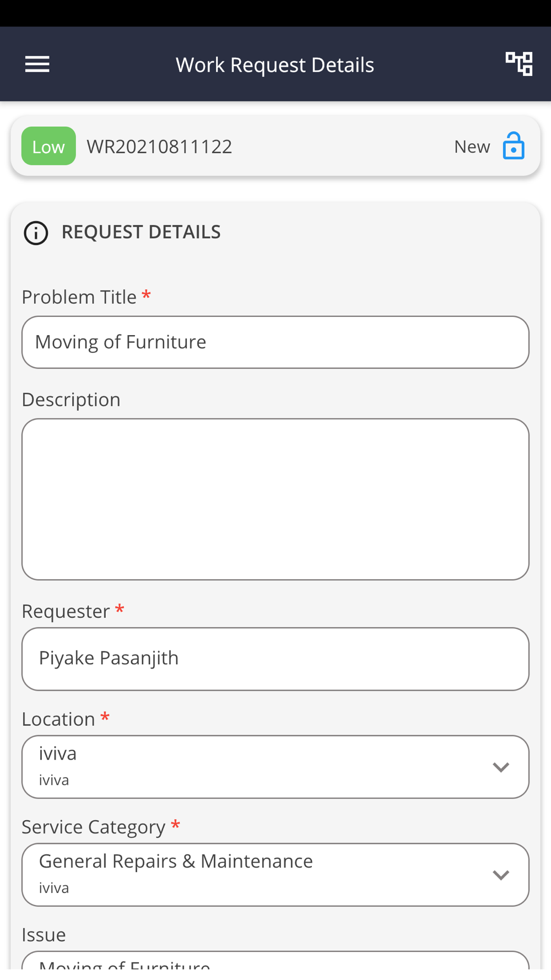Tap the Service Category label
551x980 pixels.
click(93, 827)
